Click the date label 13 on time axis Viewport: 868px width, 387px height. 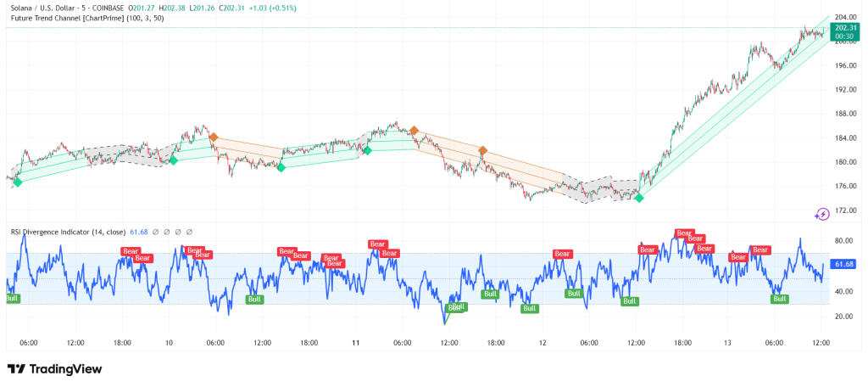[x=727, y=342]
